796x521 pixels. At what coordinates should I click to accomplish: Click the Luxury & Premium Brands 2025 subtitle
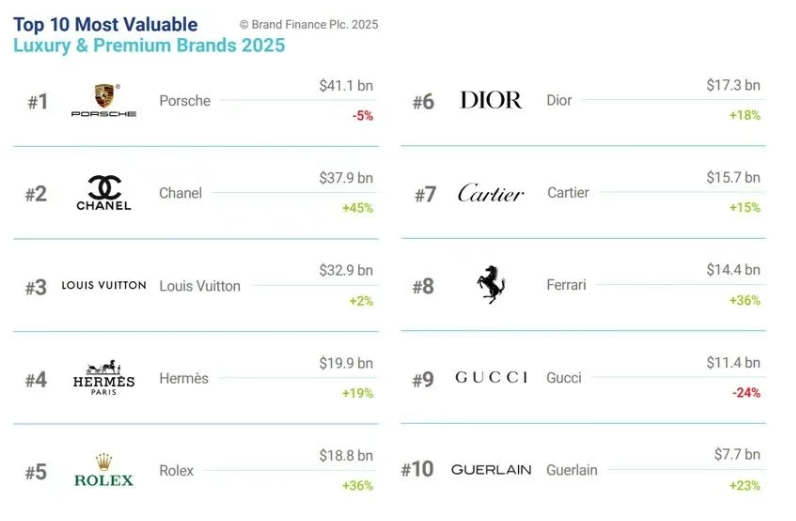[148, 46]
